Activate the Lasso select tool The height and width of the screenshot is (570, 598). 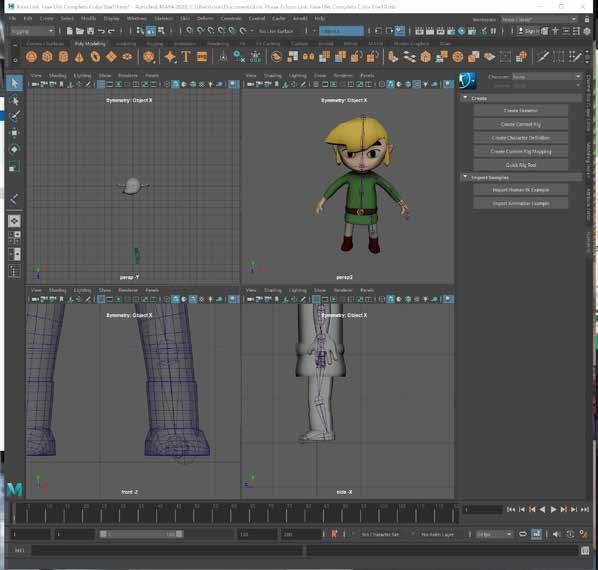(x=14, y=100)
